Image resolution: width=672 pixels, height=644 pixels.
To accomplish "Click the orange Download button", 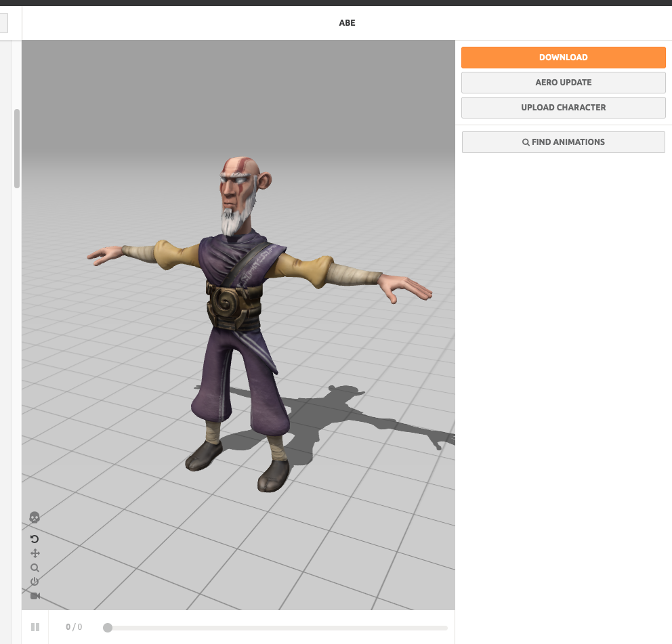I will tap(563, 58).
